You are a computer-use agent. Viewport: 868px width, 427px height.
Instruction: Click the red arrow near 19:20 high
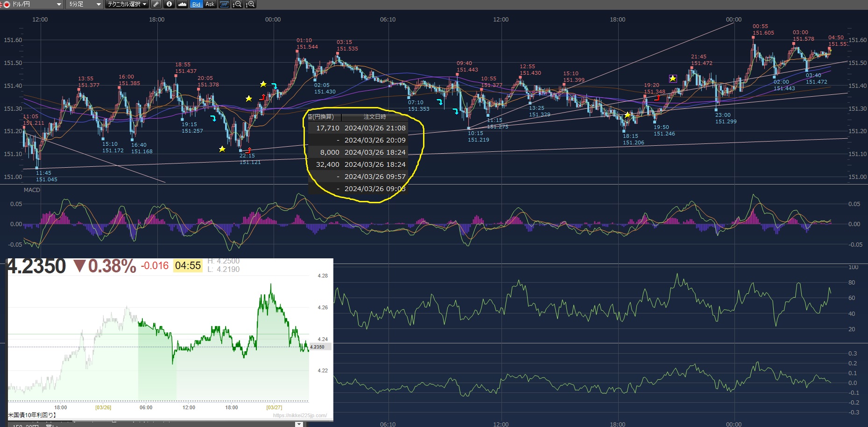tap(657, 98)
